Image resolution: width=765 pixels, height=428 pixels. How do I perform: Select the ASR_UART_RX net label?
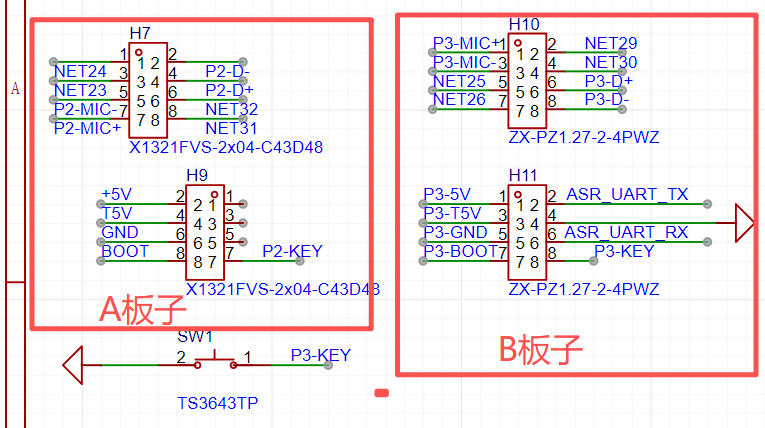pyautogui.click(x=627, y=232)
